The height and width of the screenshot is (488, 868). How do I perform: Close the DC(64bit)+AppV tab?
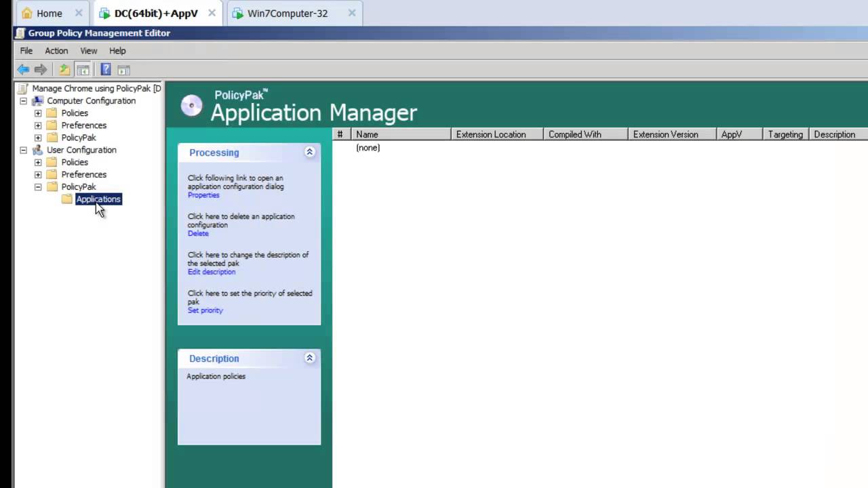coord(212,13)
